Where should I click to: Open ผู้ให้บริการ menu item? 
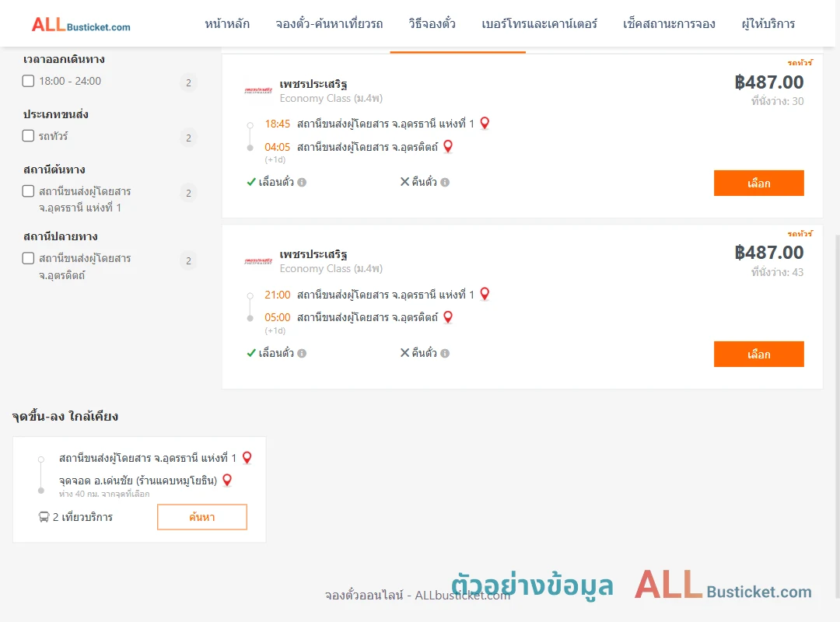768,23
